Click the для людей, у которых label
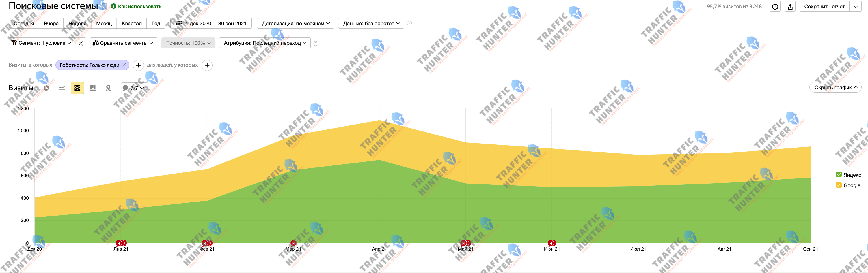Viewport: 868px width, 273px height. [172, 65]
